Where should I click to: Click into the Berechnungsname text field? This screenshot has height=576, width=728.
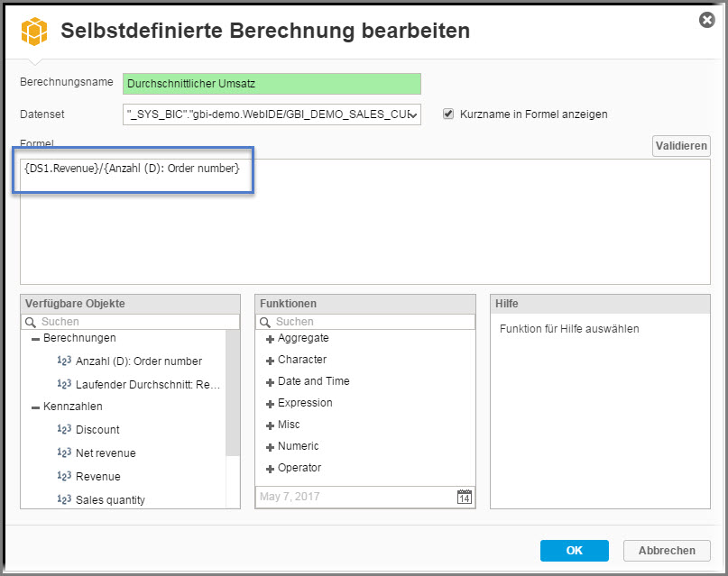tap(272, 84)
